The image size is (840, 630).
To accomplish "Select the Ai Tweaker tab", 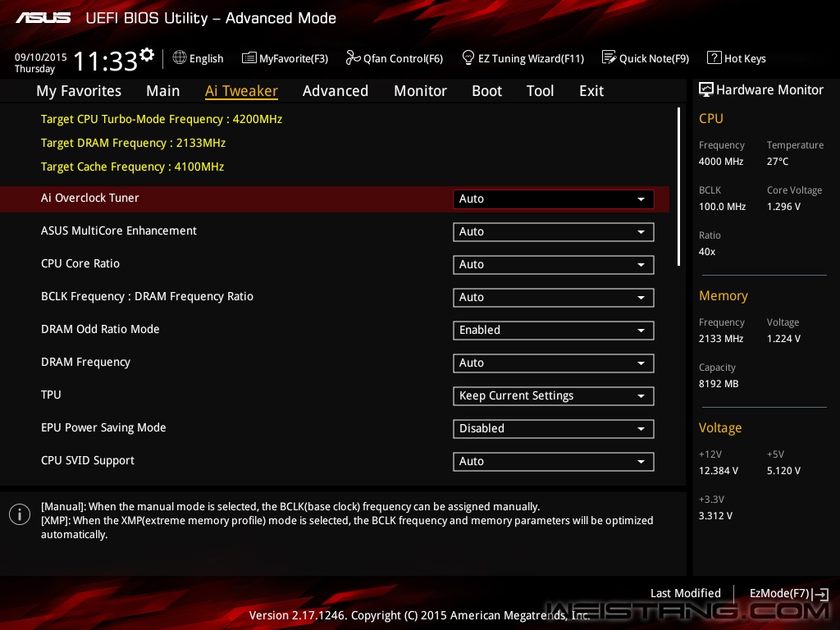I will pos(241,91).
